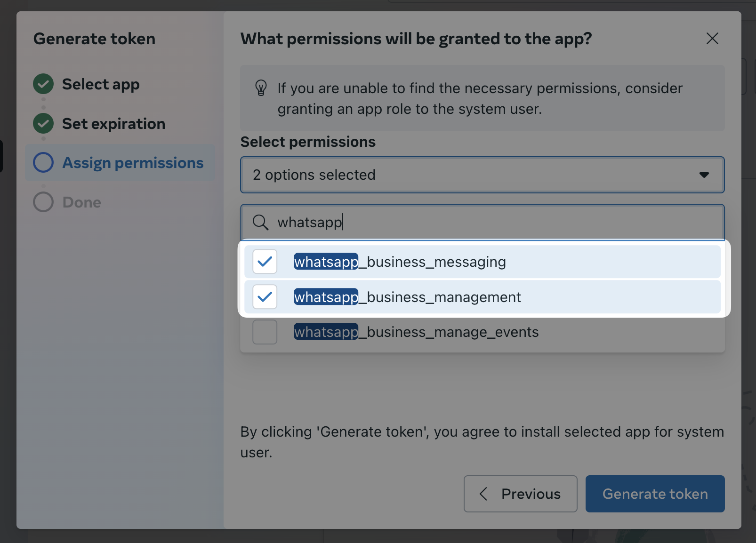Click the permissions dropdown caret arrow
Viewport: 756px width, 543px height.
(x=704, y=175)
